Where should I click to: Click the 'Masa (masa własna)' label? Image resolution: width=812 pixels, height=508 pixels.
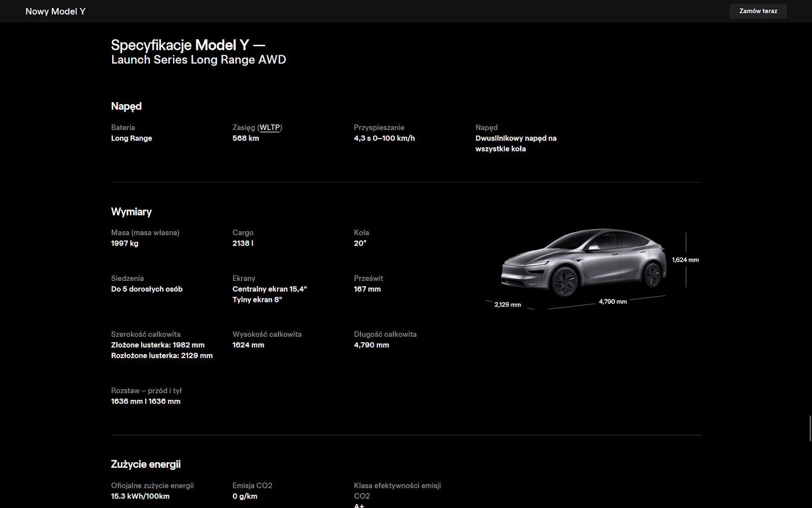pos(145,233)
